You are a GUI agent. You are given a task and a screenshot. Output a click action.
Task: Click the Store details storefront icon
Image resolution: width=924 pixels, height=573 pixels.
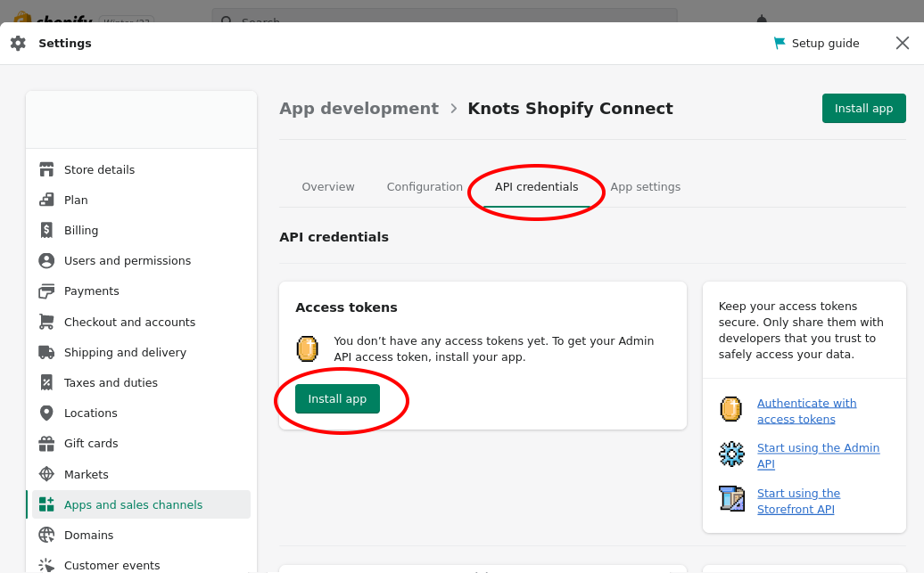click(x=46, y=169)
